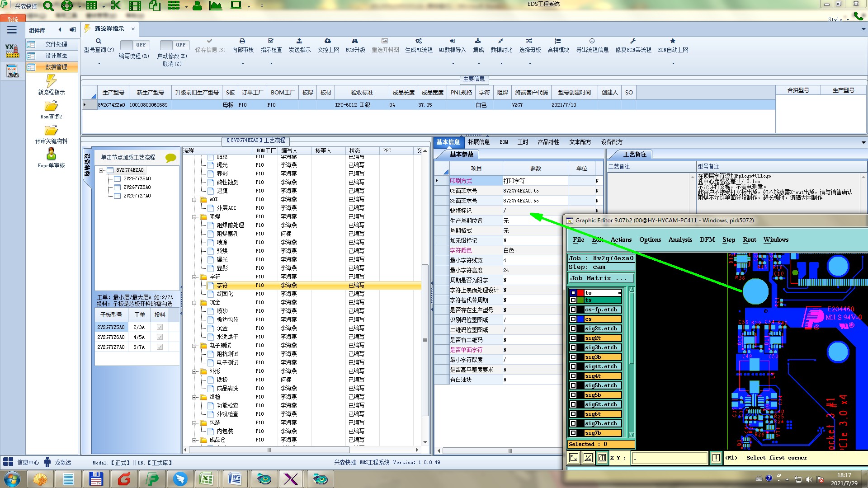The image size is (868, 488).
Task: Click the red color swatch of layer to
Action: click(580, 293)
